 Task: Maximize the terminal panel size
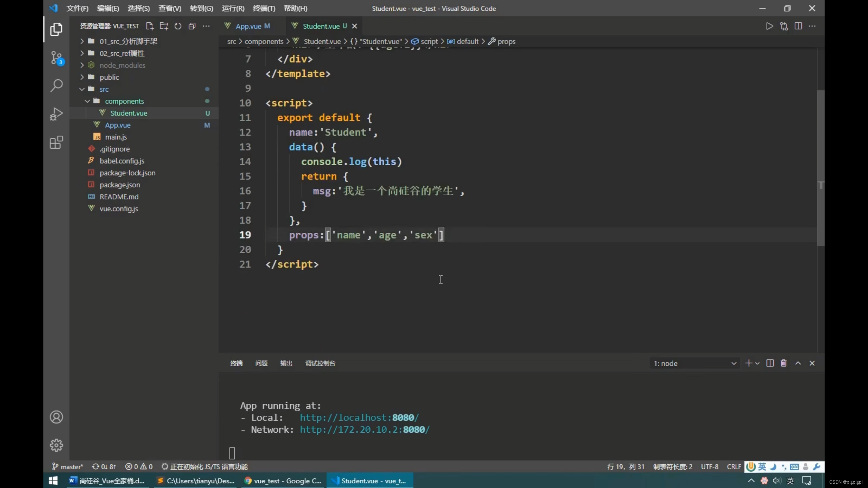798,363
